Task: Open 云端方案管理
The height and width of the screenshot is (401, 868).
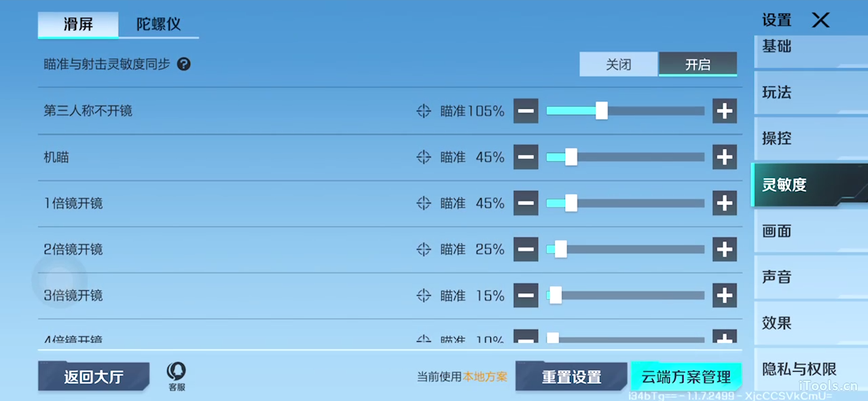Action: coord(686,377)
